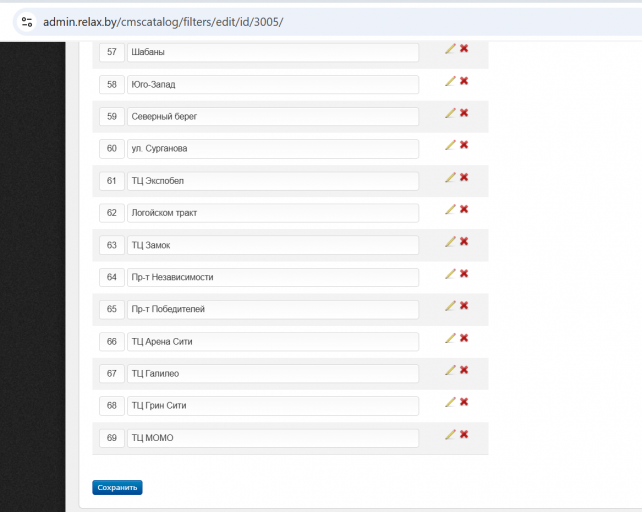Remove Пр-т Независимости with red X
Viewport: 642px width, 512px height.
pyautogui.click(x=464, y=273)
